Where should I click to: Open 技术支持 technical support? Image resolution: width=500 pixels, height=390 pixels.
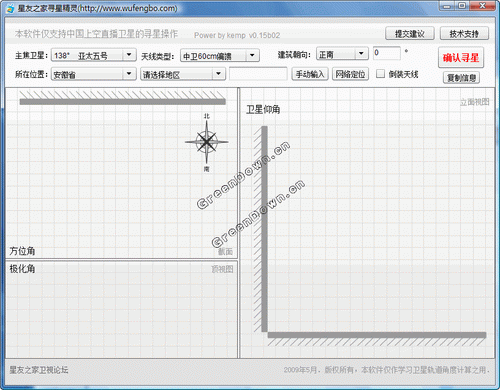pyautogui.click(x=464, y=33)
